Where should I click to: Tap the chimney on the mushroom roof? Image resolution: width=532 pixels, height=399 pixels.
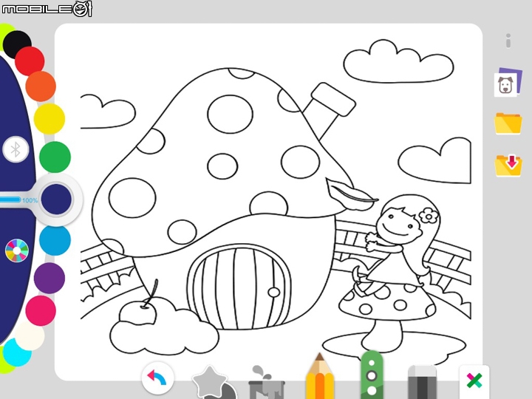[329, 109]
